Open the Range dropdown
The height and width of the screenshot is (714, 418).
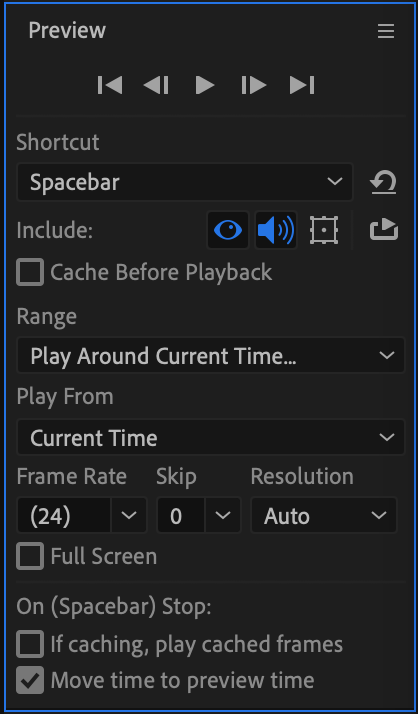point(210,355)
